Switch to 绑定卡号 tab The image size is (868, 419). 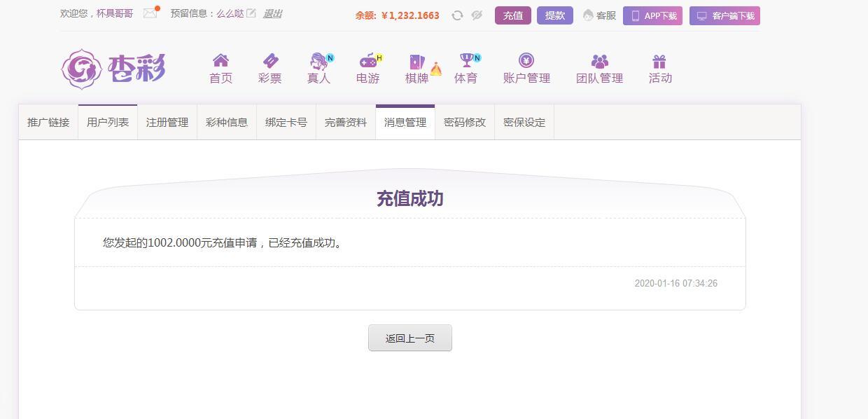[286, 122]
